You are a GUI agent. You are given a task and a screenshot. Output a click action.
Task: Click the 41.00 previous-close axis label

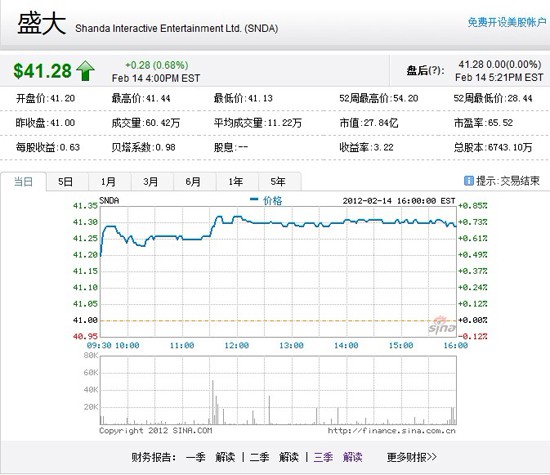pyautogui.click(x=85, y=320)
